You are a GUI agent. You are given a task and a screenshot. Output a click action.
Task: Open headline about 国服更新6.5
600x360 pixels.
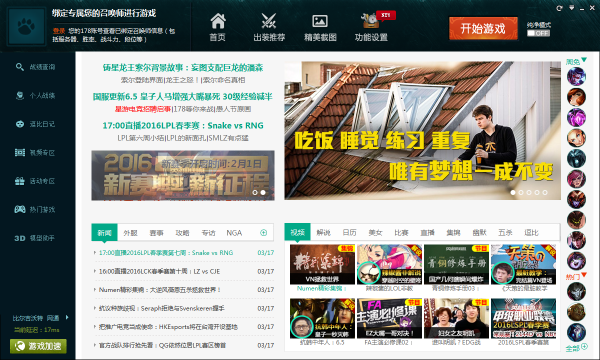coord(183,96)
